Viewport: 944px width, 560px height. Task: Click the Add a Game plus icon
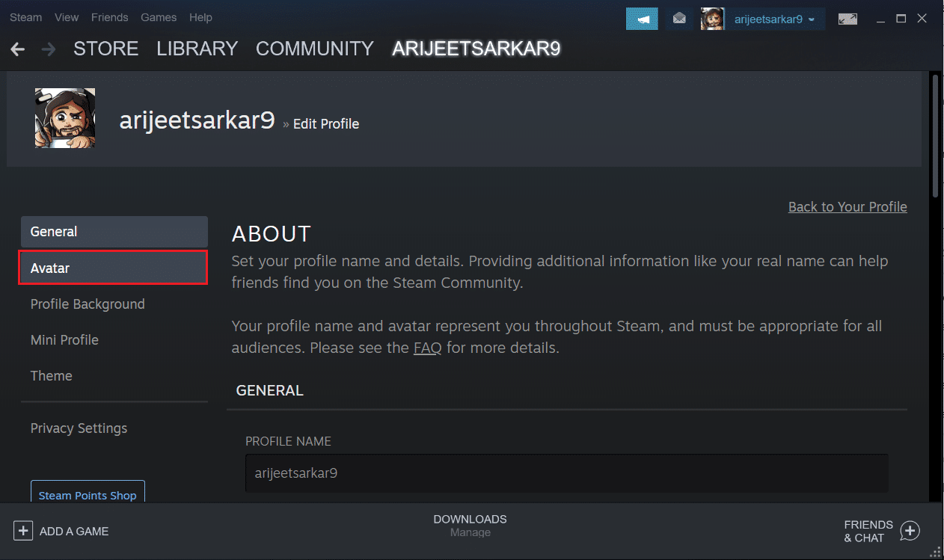click(24, 531)
